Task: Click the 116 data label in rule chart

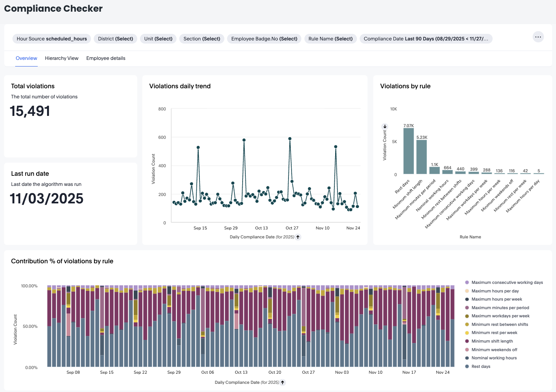Action: coord(512,171)
